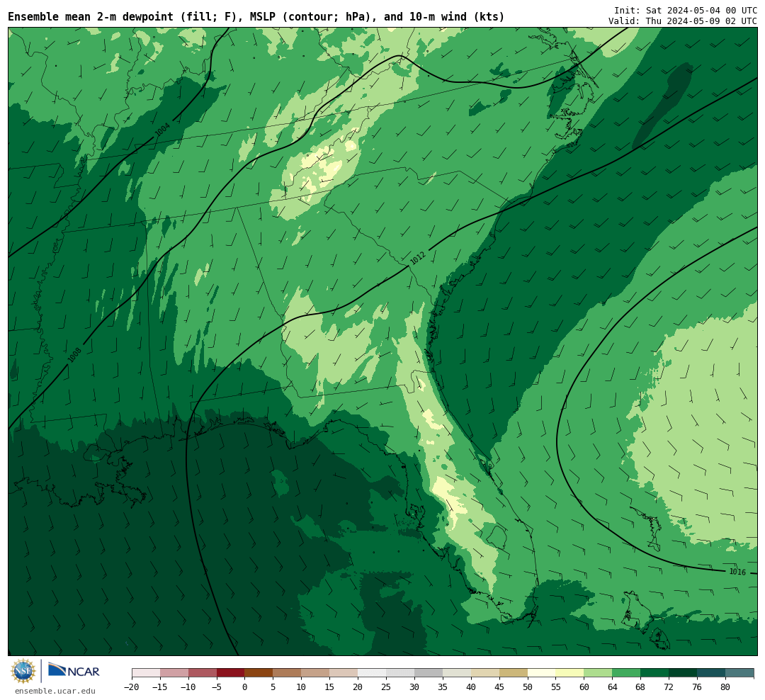Click the 68 colorbar tick label
Screen dimensions: 765x700
click(640, 687)
